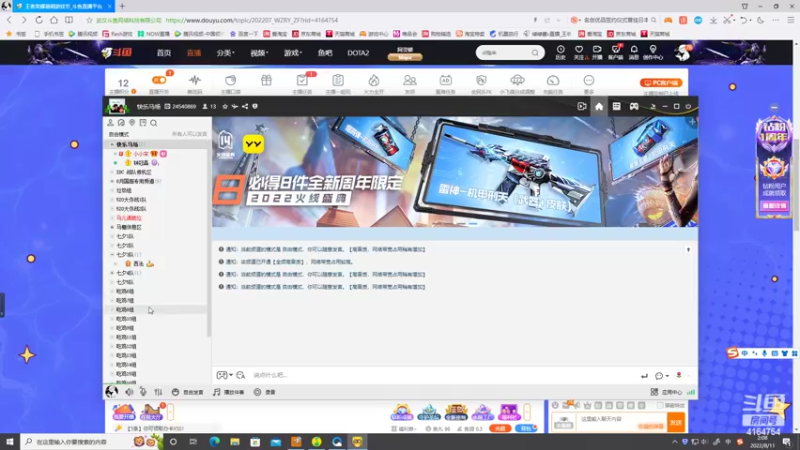Click the YY channel avatar thumbnail
Viewport: 800px width, 450px height.
click(x=117, y=106)
